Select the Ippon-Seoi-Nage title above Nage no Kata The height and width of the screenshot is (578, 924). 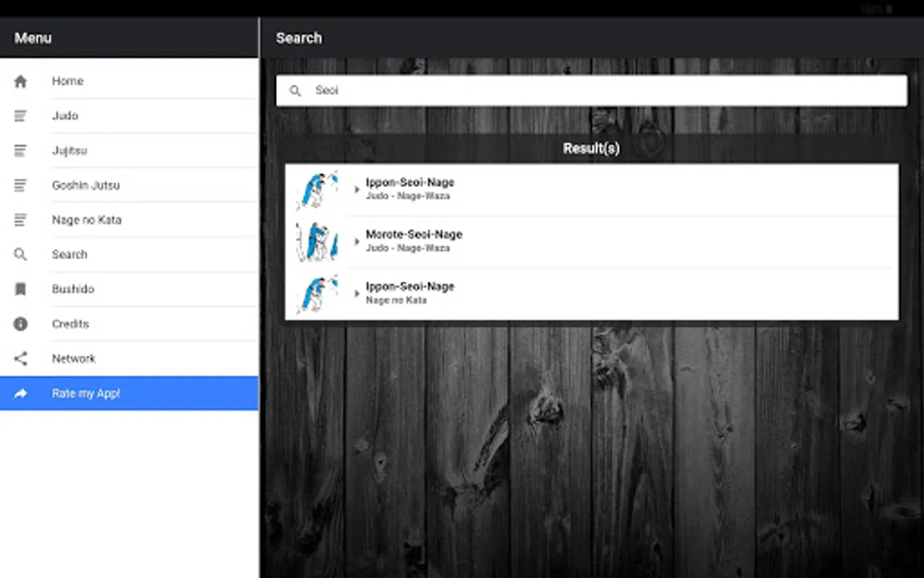410,286
